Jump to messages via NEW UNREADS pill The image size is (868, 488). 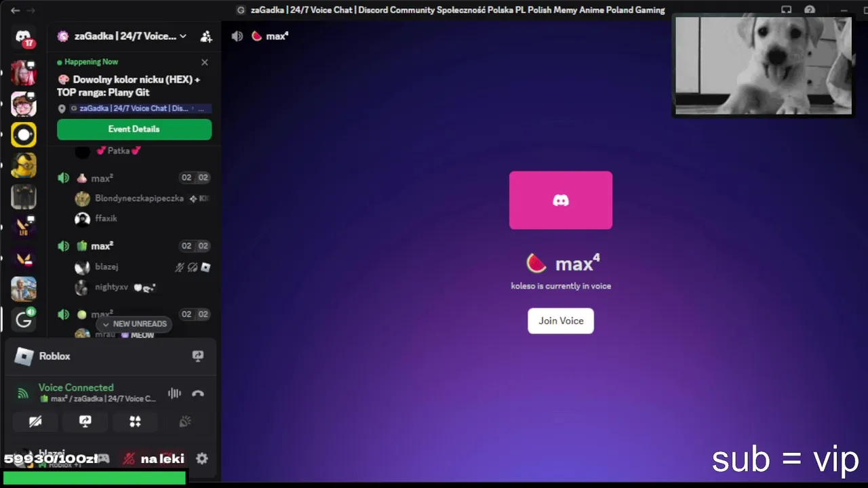pos(134,324)
